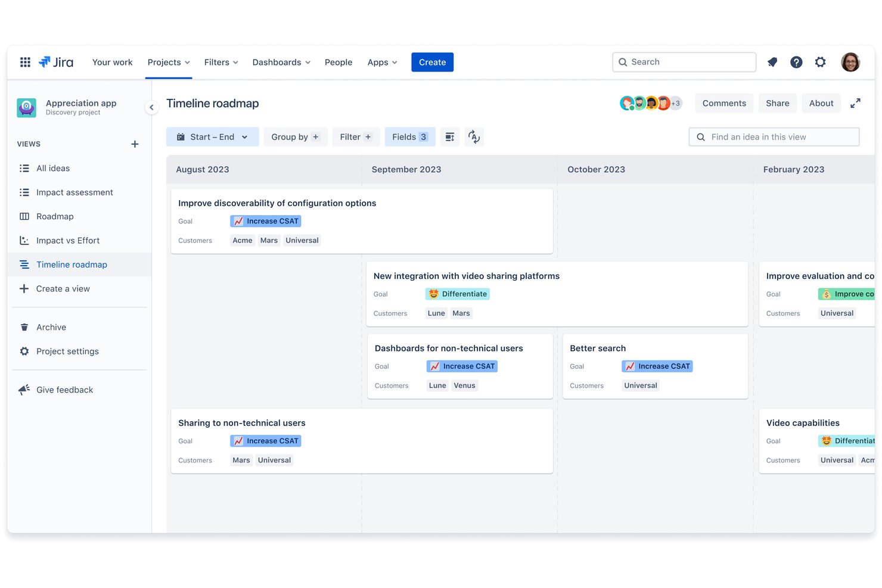Open the notifications icon in the top bar

coord(772,62)
